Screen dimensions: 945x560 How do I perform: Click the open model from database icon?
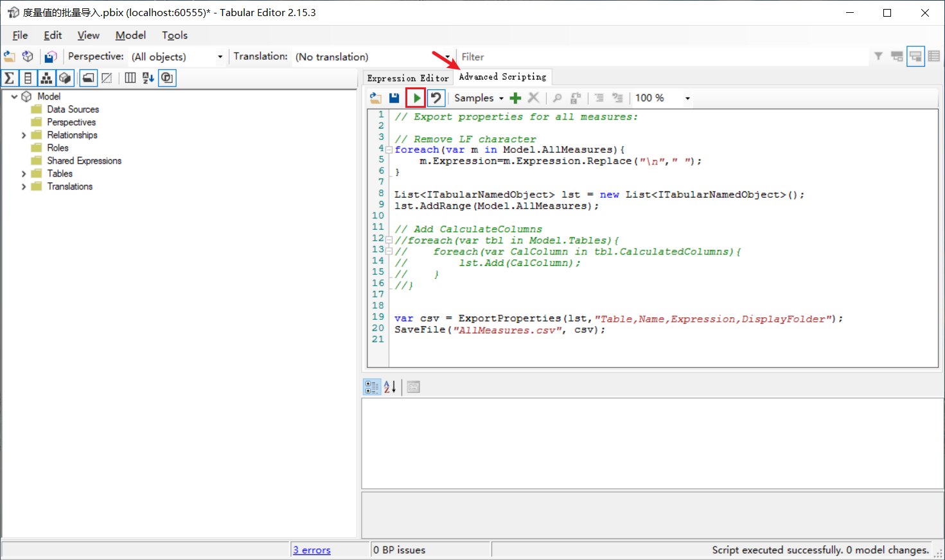pyautogui.click(x=28, y=57)
